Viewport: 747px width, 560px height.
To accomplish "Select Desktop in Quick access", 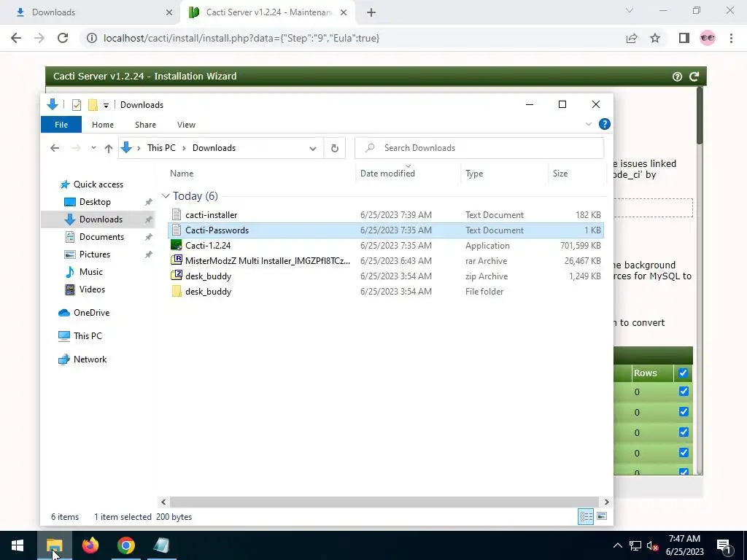I will [x=95, y=202].
